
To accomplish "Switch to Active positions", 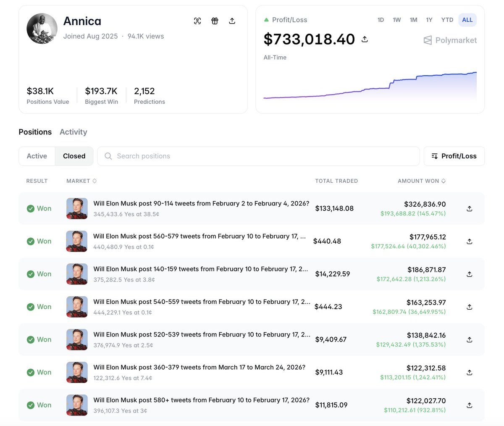I will (37, 156).
